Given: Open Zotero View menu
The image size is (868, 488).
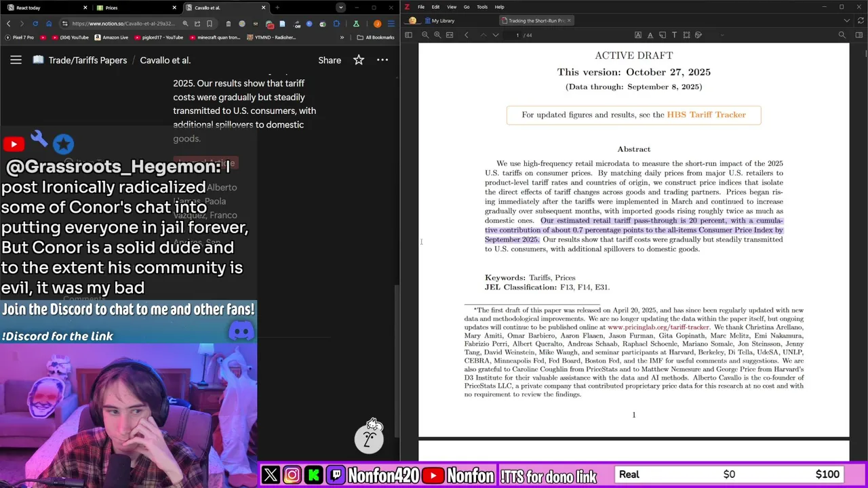Looking at the screenshot, I should pos(451,7).
